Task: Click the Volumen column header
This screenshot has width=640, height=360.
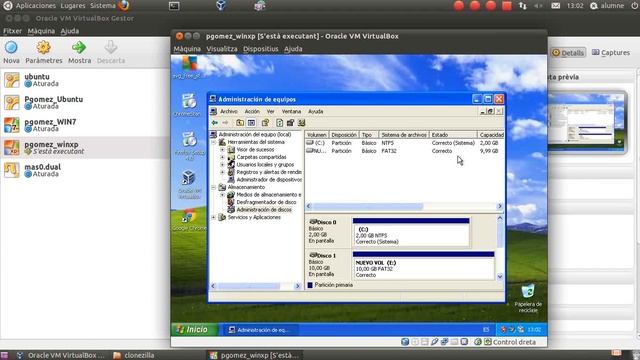Action: [x=317, y=135]
